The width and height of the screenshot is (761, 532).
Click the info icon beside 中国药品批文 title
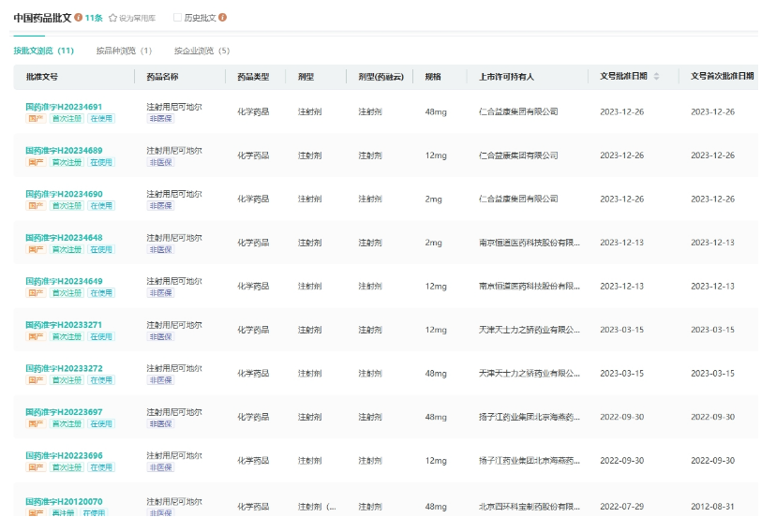click(x=78, y=18)
